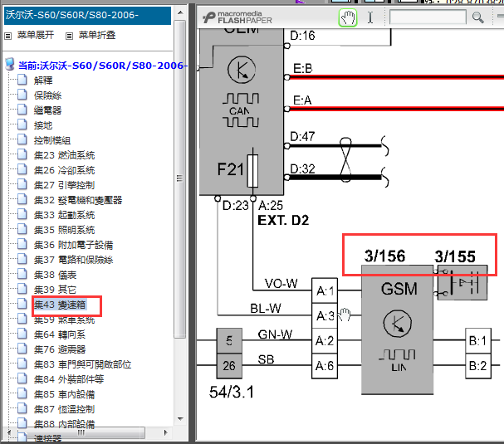Viewport: 504px width, 444px height.
Task: Click the icon beside 菜单展开
Action: (x=8, y=36)
